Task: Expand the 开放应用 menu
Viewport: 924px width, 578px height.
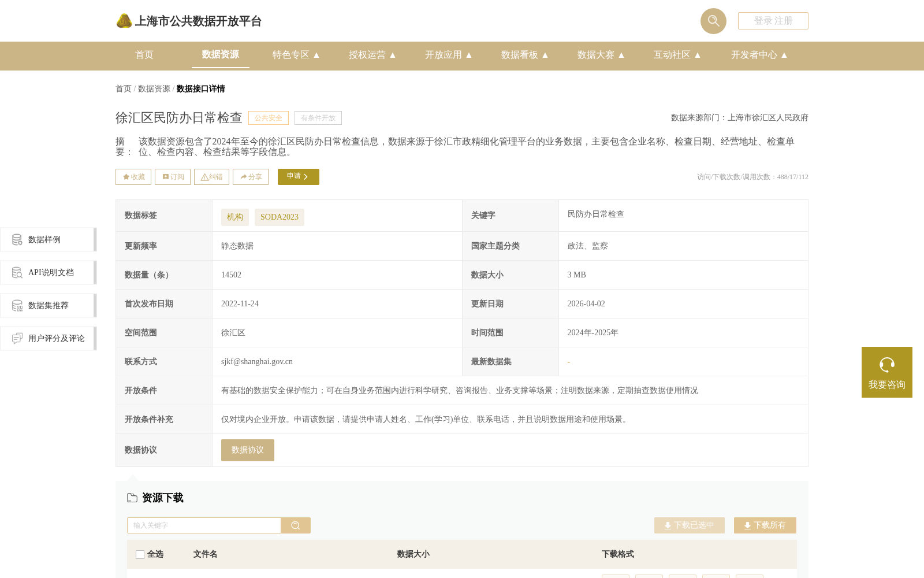Action: click(448, 55)
